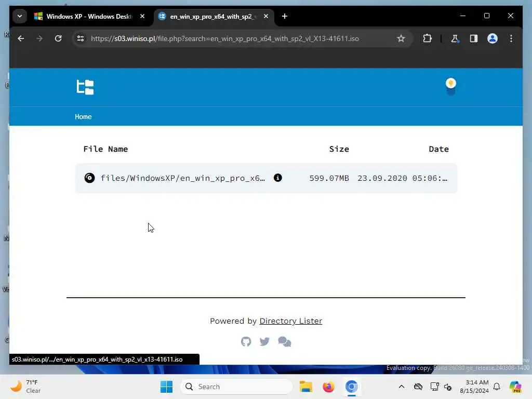
Task: View site information icon in address bar
Action: click(81, 38)
